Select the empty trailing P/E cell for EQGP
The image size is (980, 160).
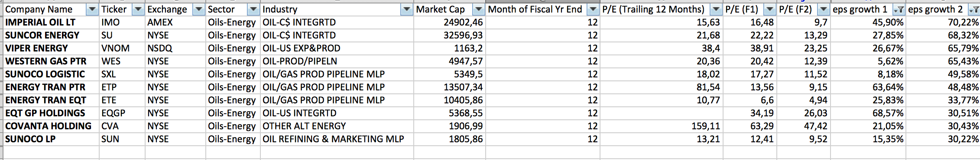[x=662, y=113]
